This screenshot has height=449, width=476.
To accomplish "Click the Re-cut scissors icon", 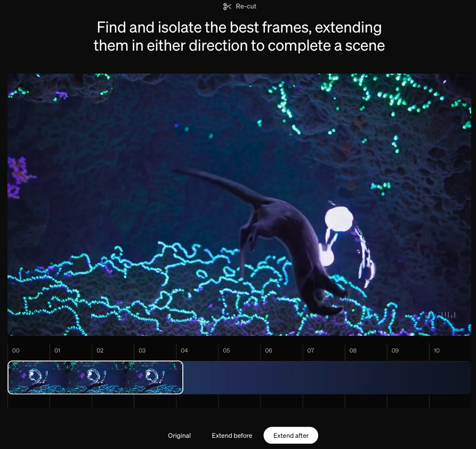I will (227, 6).
